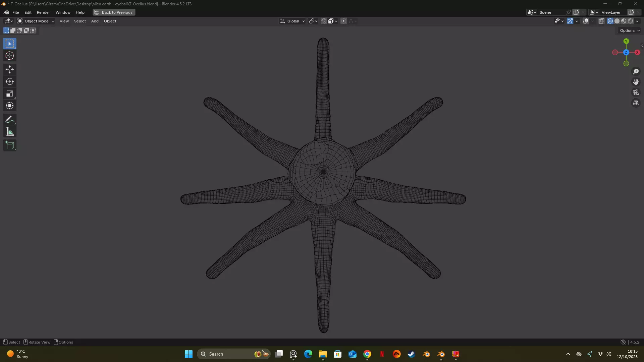Click the blue Z axis gizmo

point(626,53)
